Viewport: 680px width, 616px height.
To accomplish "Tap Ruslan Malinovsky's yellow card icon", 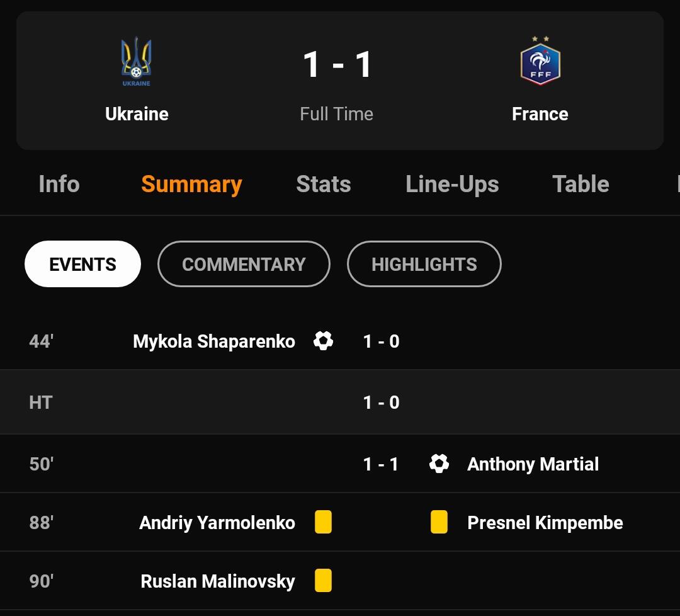I will pyautogui.click(x=323, y=580).
